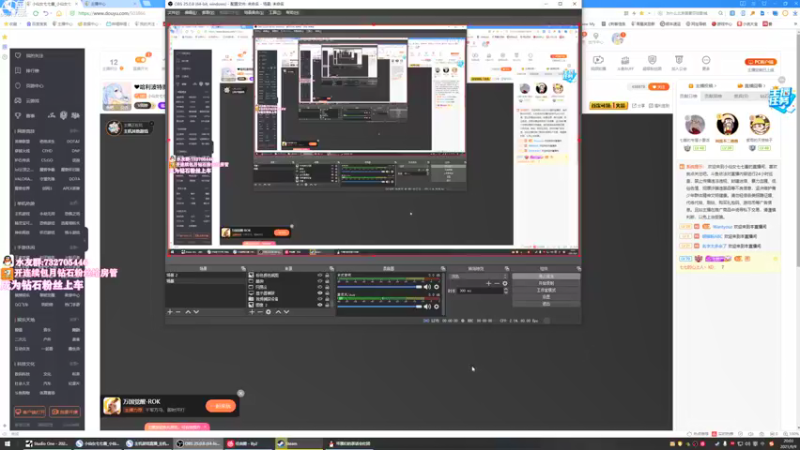Open source properties gear in Sources dock
This screenshot has width=800, height=450.
coord(268,312)
